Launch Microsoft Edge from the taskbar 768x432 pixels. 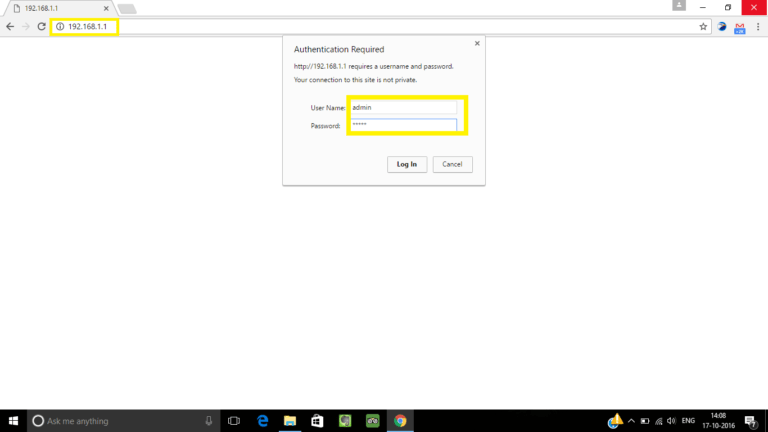263,421
